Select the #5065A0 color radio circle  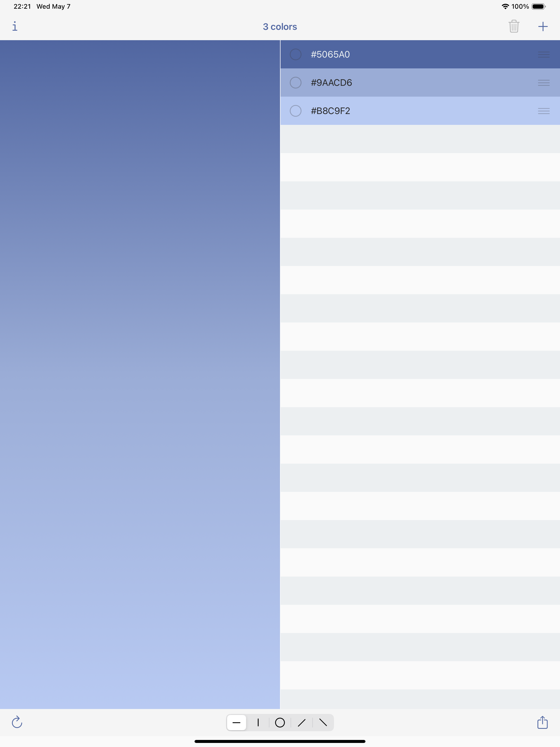pos(295,54)
